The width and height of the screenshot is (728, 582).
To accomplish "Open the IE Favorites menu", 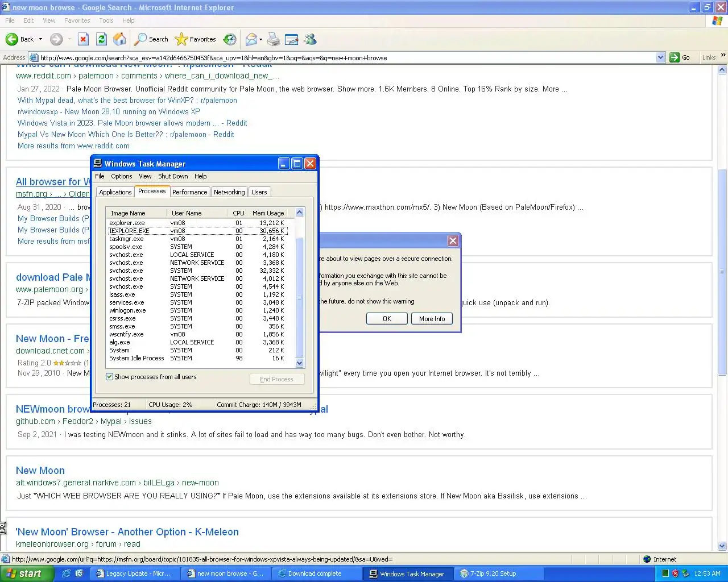I will click(77, 20).
